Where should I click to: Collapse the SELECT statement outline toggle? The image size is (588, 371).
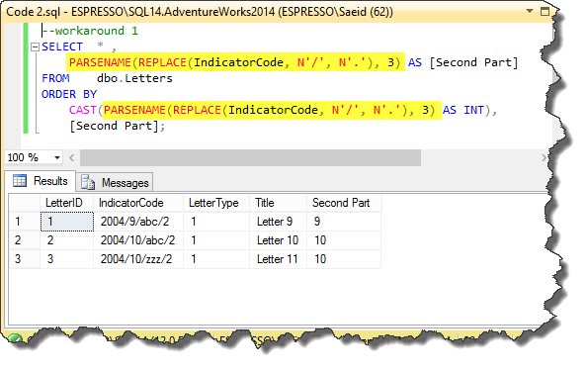click(35, 46)
